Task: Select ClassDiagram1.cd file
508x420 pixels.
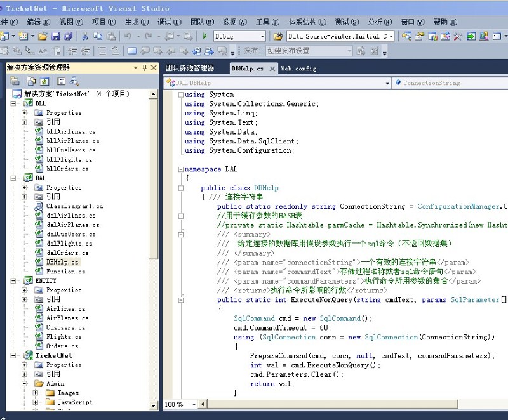Action: click(74, 206)
